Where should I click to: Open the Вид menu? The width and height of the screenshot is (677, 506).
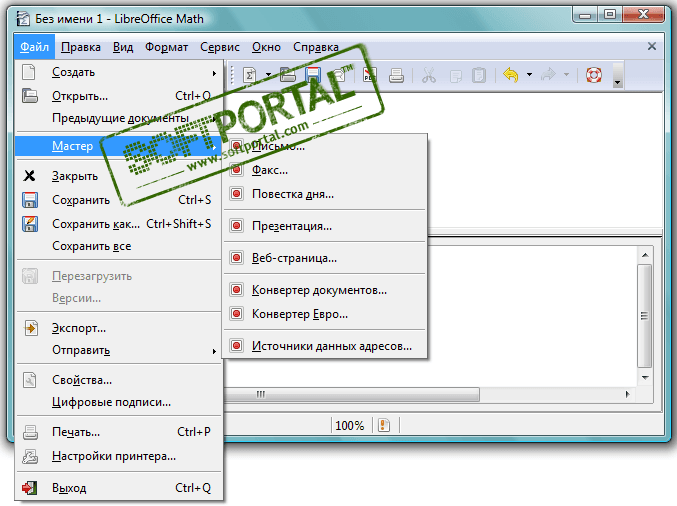pyautogui.click(x=123, y=47)
